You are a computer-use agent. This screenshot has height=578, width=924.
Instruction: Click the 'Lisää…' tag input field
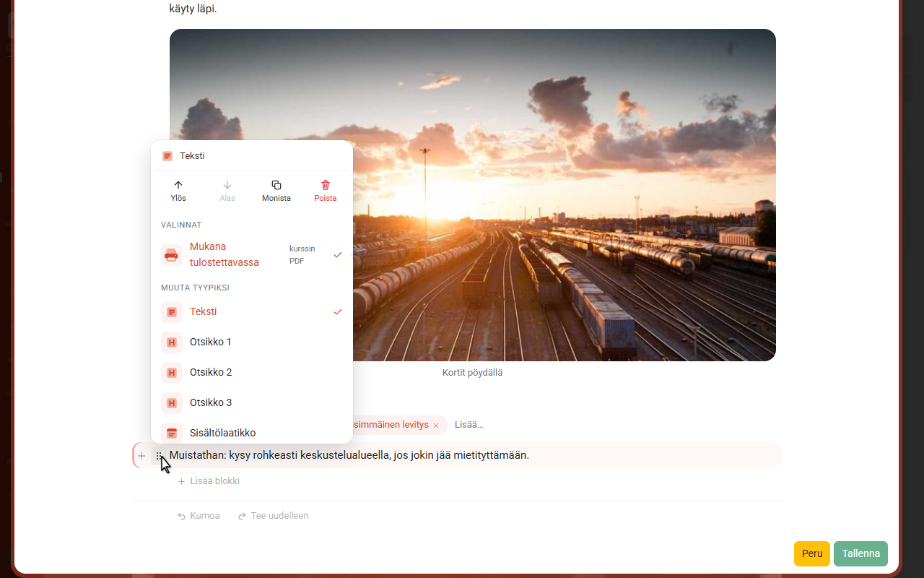click(x=469, y=425)
